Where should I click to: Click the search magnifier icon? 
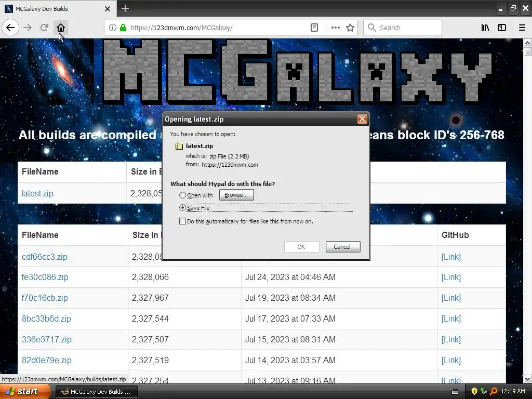pyautogui.click(x=372, y=28)
